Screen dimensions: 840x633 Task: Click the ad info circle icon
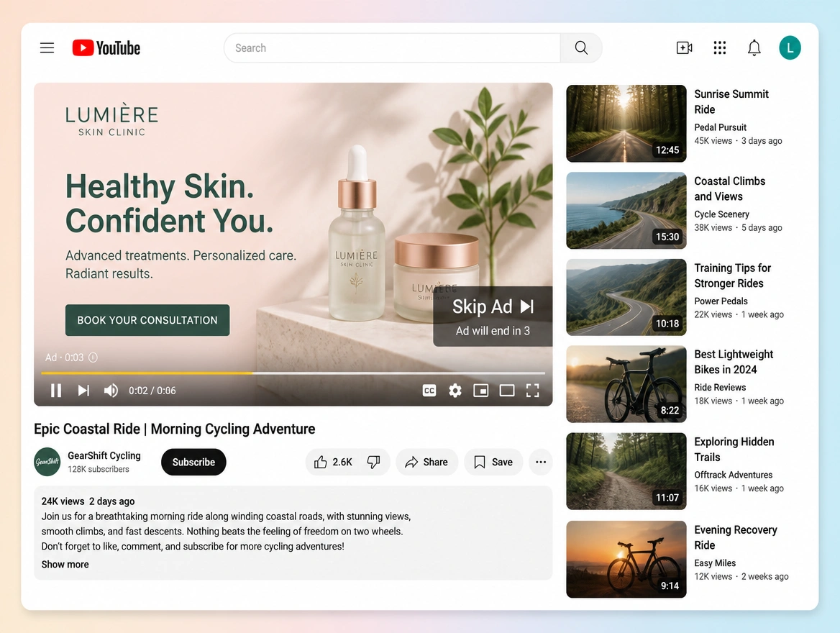pyautogui.click(x=93, y=358)
